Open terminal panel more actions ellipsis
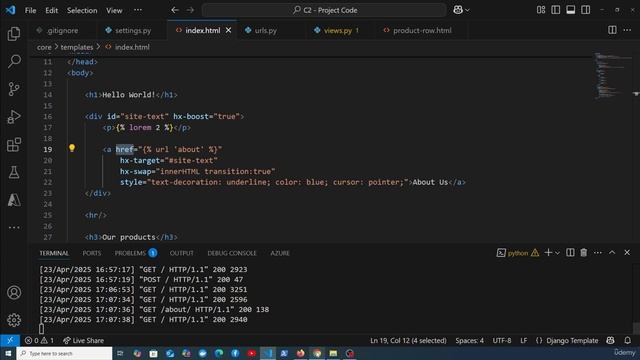 598,253
